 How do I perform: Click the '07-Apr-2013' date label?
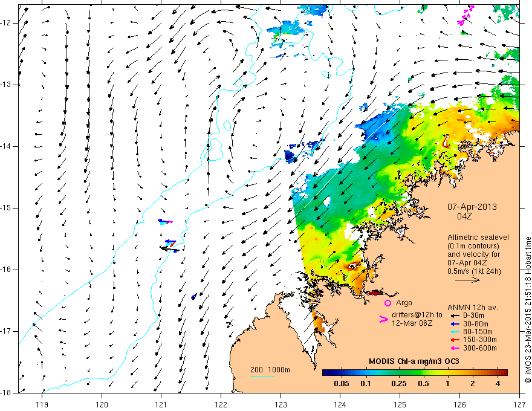[x=472, y=207]
